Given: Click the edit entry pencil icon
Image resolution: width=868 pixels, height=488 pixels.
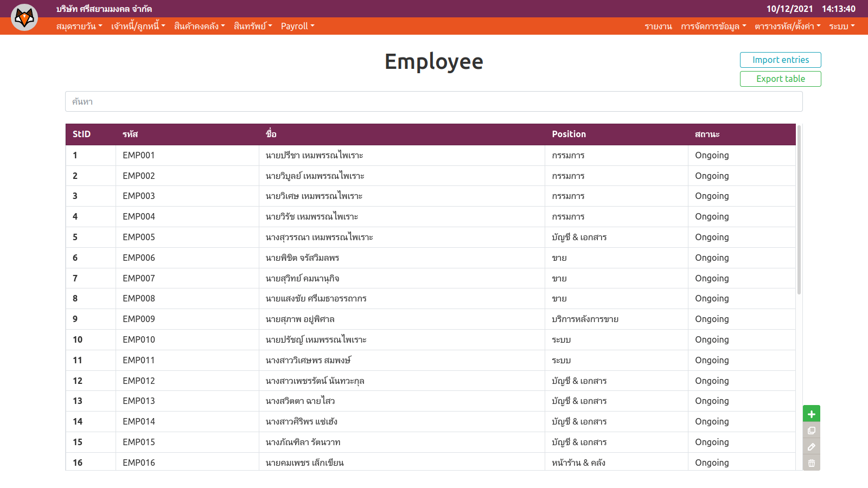Looking at the screenshot, I should point(812,447).
